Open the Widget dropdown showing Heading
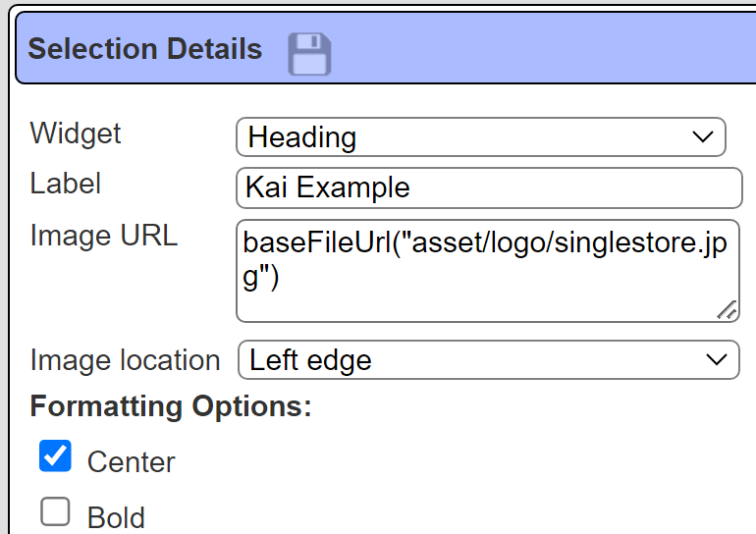This screenshot has width=756, height=534. (481, 136)
